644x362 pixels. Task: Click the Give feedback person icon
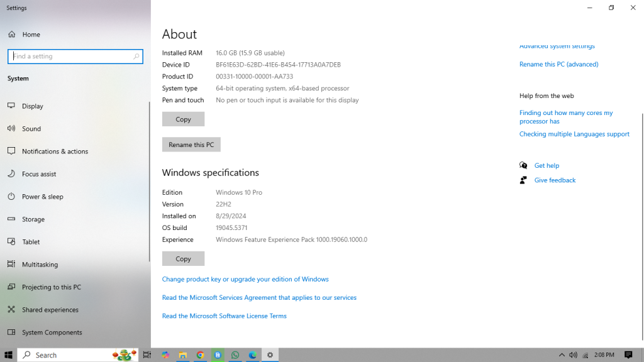tap(523, 180)
